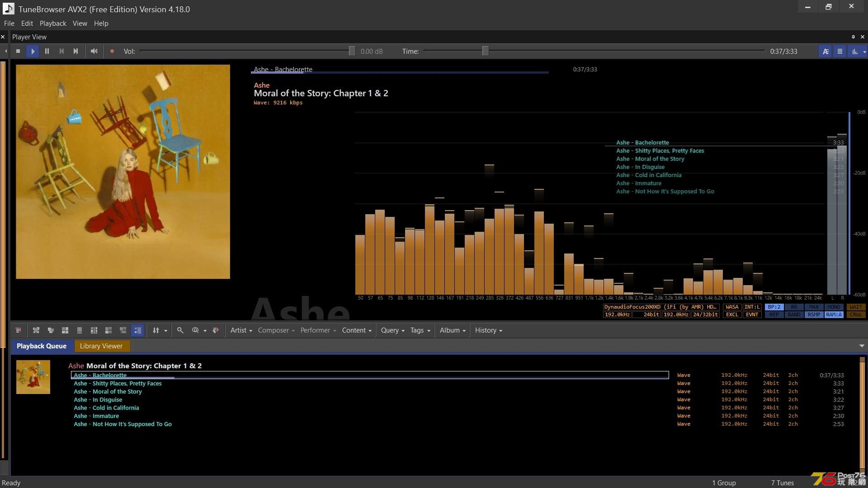
Task: Select the tiles with details view icon
Action: pyautogui.click(x=108, y=330)
